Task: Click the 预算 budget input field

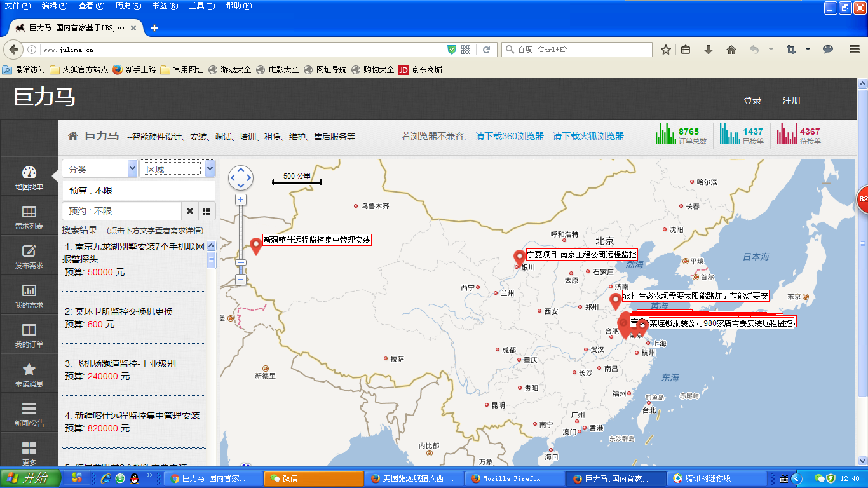Action: coord(139,191)
